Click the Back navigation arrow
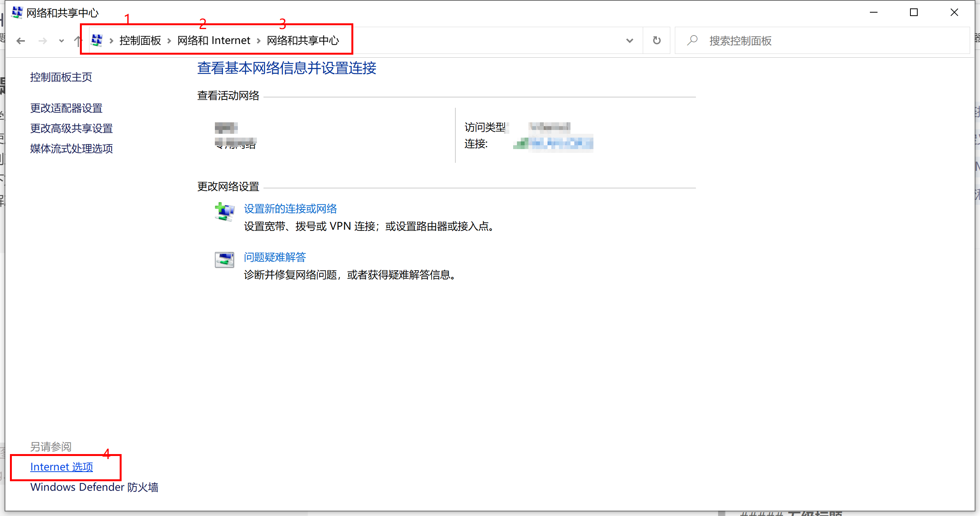This screenshot has width=980, height=516. point(21,41)
